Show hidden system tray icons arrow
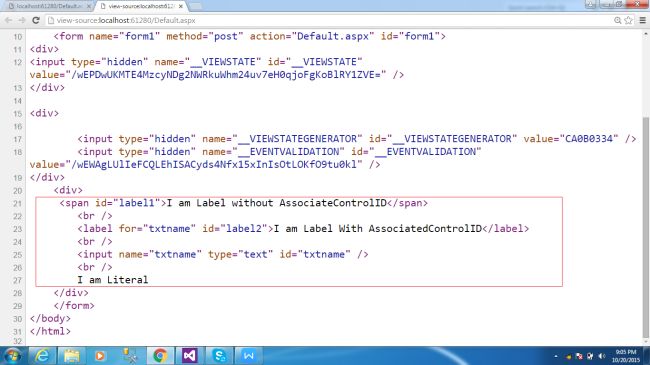Image resolution: width=650 pixels, height=365 pixels. 556,356
